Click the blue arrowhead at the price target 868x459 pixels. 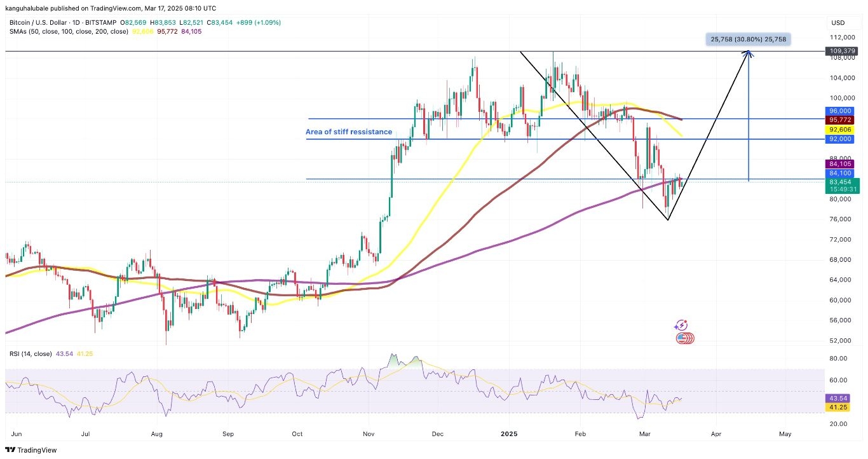pos(750,55)
